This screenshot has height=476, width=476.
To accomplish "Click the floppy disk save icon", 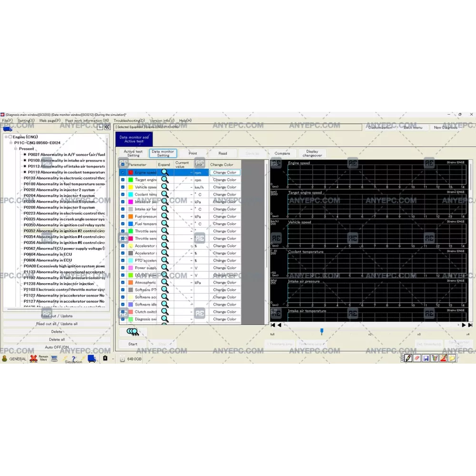I will coord(426,358).
